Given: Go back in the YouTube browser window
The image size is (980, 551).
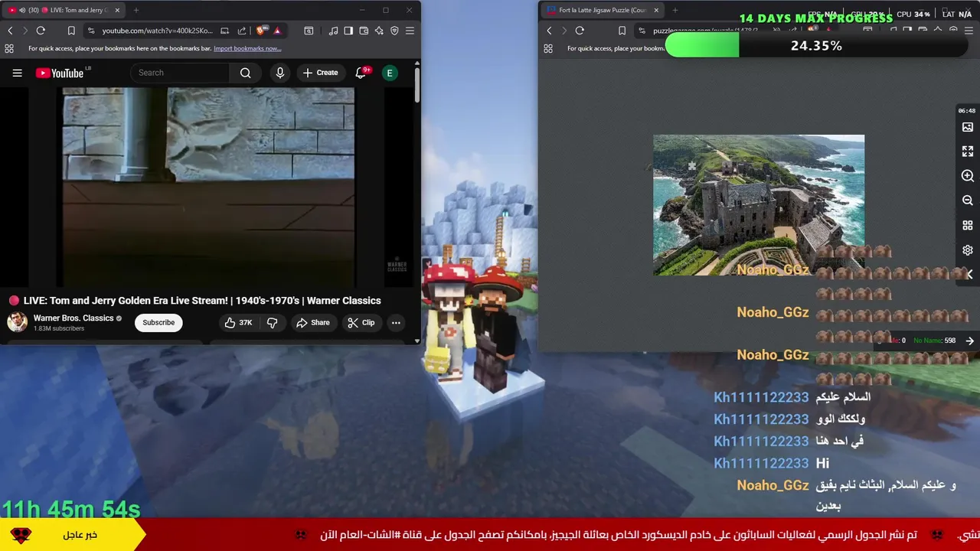Looking at the screenshot, I should pyautogui.click(x=10, y=31).
